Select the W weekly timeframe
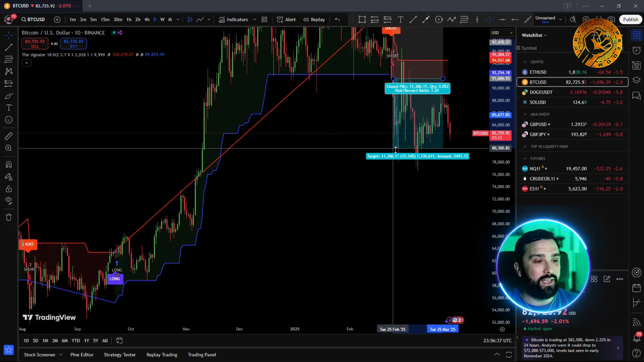This screenshot has width=644, height=362. tap(162, 19)
